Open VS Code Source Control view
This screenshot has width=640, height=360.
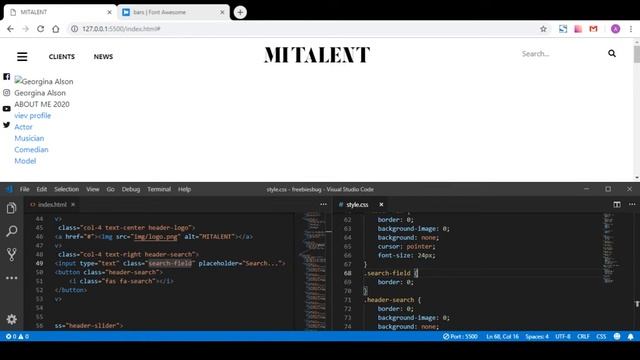pyautogui.click(x=11, y=254)
